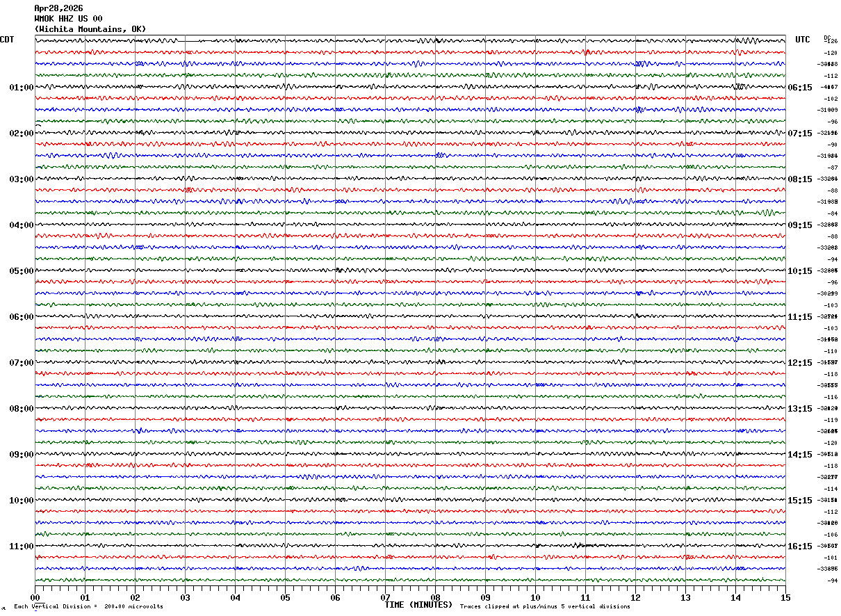
Task: Click the minute 05 tick on bottom axis
Action: [285, 597]
